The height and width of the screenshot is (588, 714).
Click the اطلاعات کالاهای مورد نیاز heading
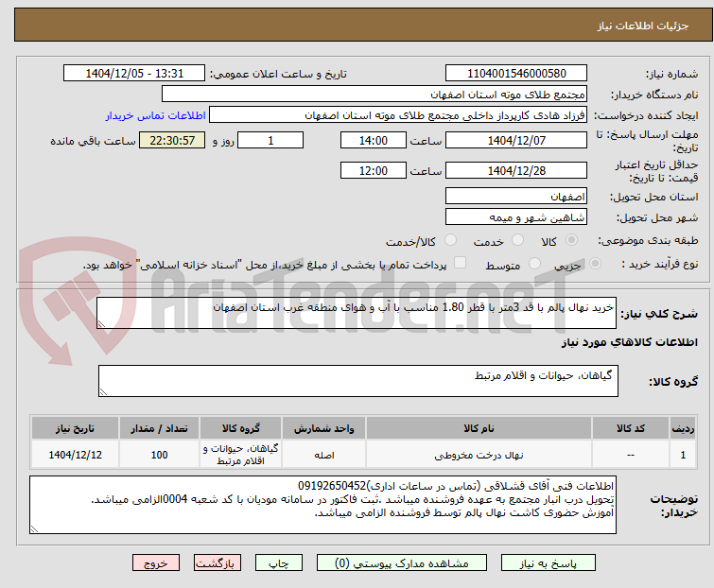click(629, 342)
